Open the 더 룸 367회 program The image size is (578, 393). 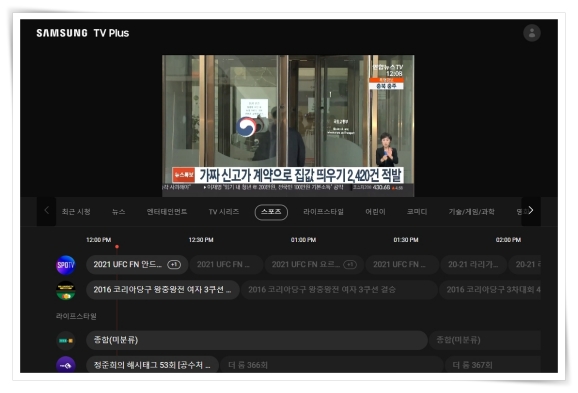click(493, 365)
